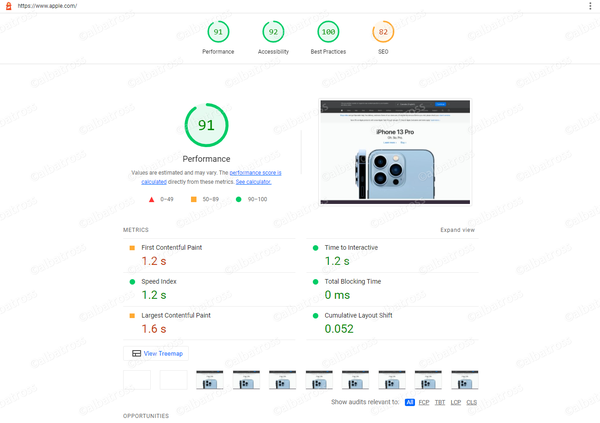Open second blank filmstrip frame
Screen dimensions: 600x423
pyautogui.click(x=173, y=380)
